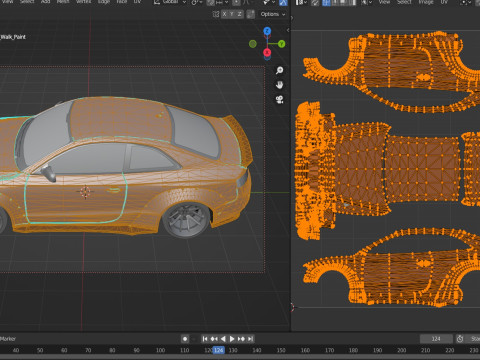480x360 pixels.
Task: Play the animation forward
Action: coord(232,339)
